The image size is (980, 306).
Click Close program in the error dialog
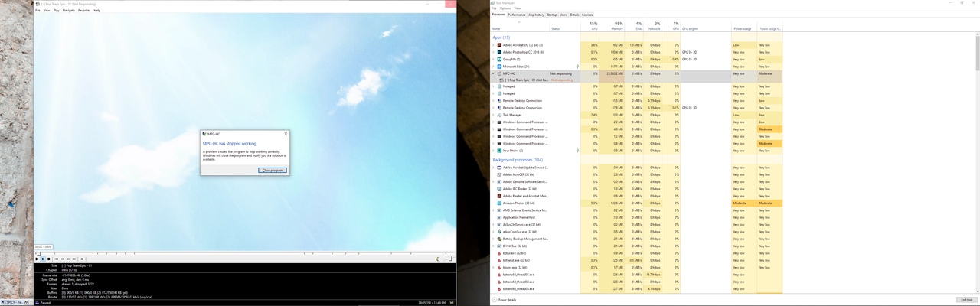[x=273, y=170]
